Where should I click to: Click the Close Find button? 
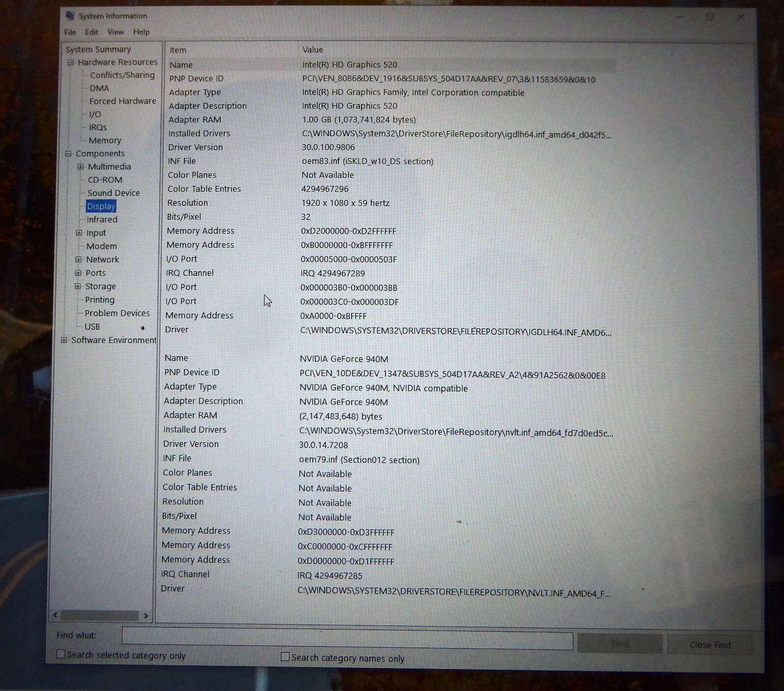tap(710, 645)
